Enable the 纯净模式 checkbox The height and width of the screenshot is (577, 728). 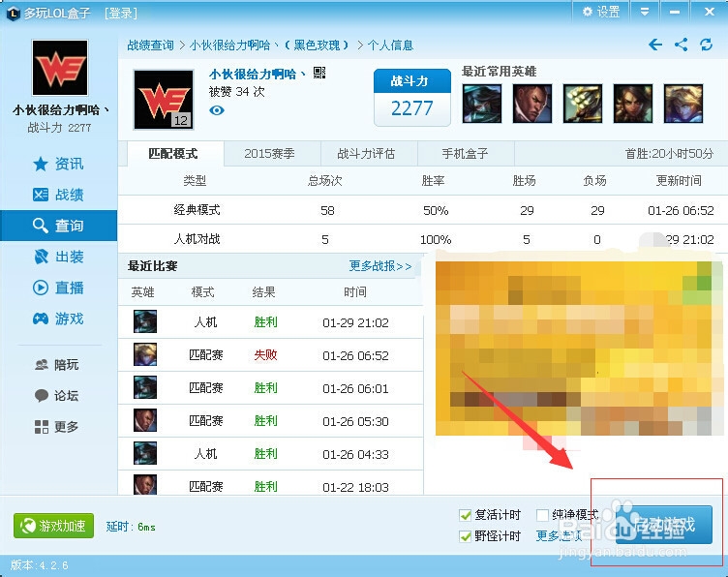(543, 515)
